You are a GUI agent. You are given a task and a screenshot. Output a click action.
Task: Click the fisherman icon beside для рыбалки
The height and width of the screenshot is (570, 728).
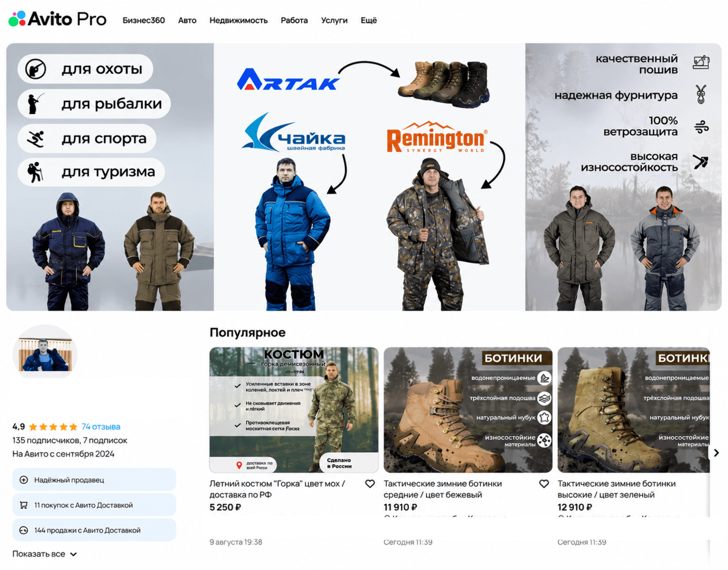[x=35, y=103]
